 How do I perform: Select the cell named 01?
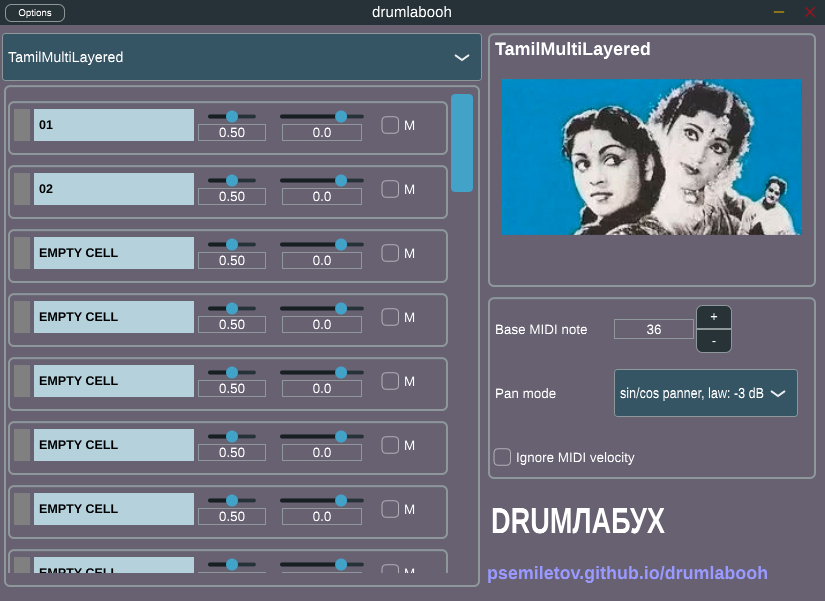pyautogui.click(x=114, y=125)
